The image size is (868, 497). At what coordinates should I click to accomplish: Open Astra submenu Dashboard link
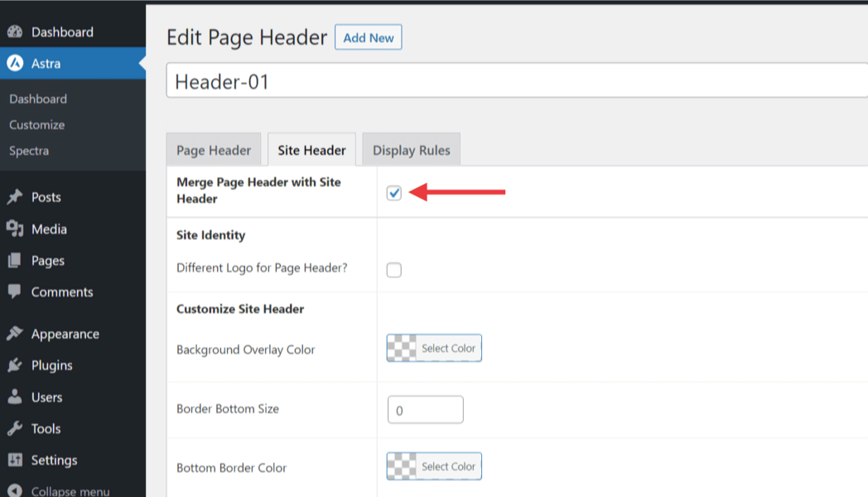37,99
